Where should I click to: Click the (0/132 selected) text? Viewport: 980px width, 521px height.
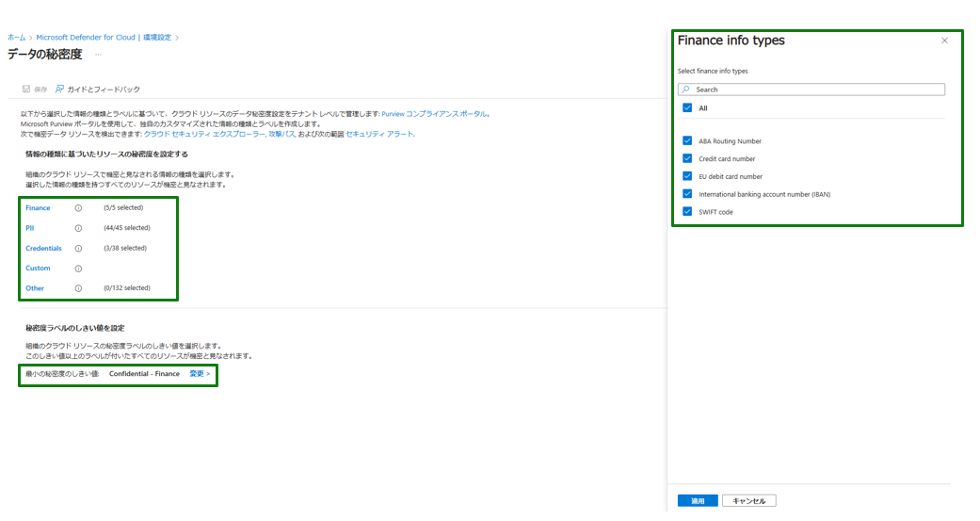coord(127,288)
